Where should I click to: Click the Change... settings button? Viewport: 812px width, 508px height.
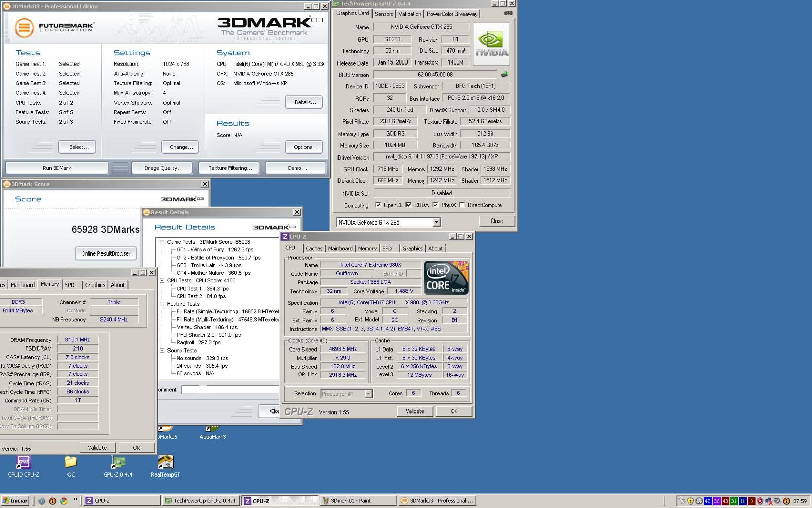coord(181,147)
